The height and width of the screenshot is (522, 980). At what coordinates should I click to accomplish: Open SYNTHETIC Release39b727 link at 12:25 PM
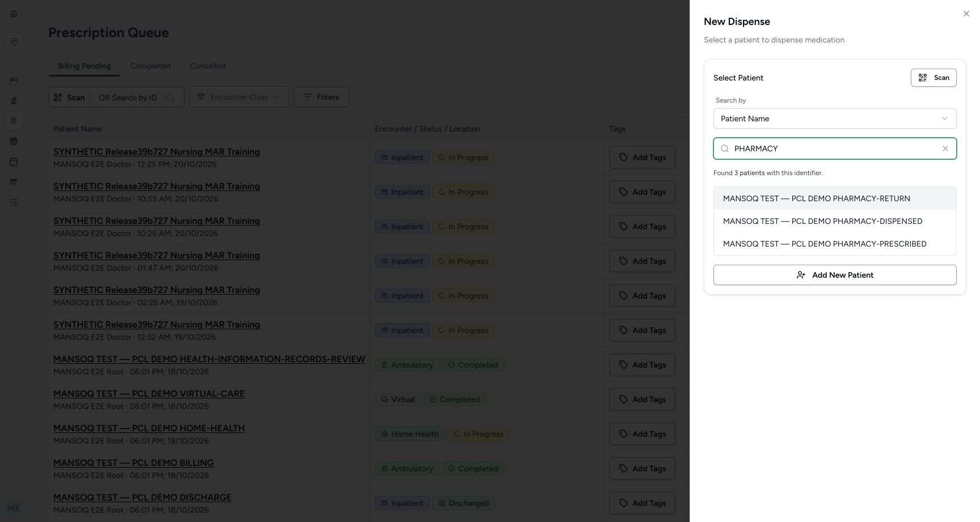pos(157,151)
